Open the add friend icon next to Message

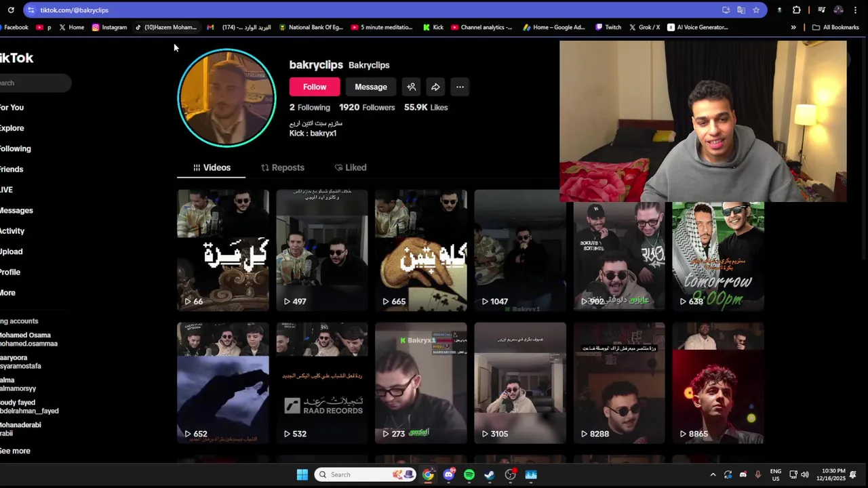coord(412,87)
